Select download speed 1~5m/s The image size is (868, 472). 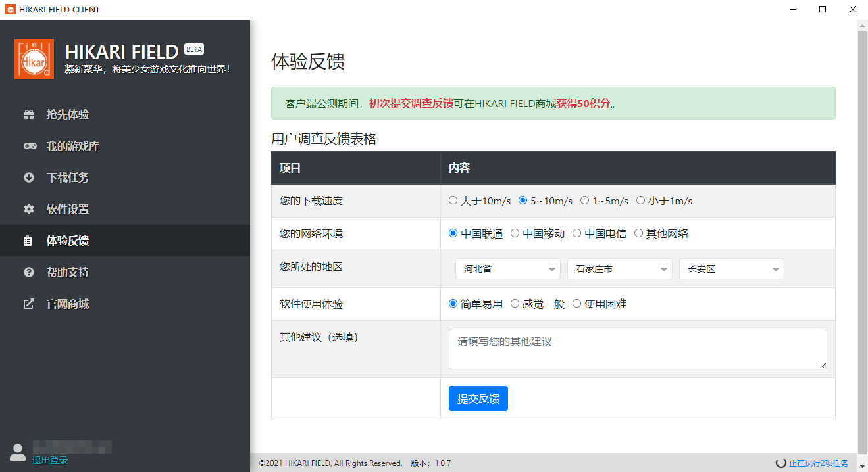[x=584, y=201]
